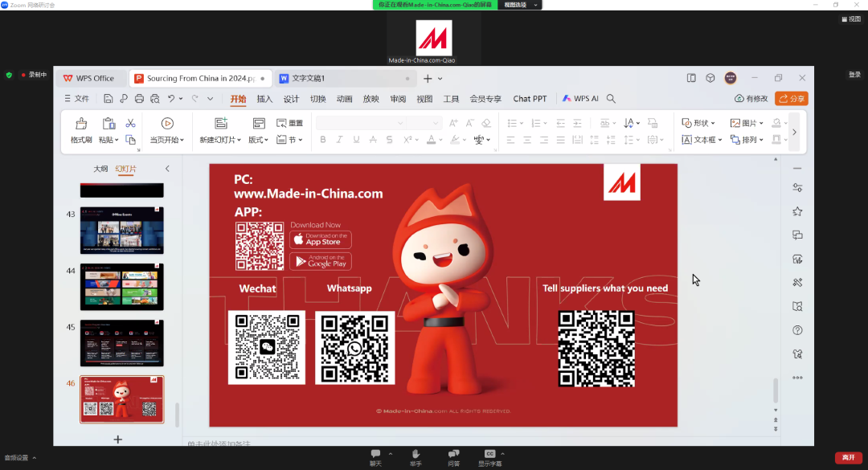The image size is (868, 470).
Task: Click the Format Painter (格式刷) icon
Action: click(x=81, y=124)
